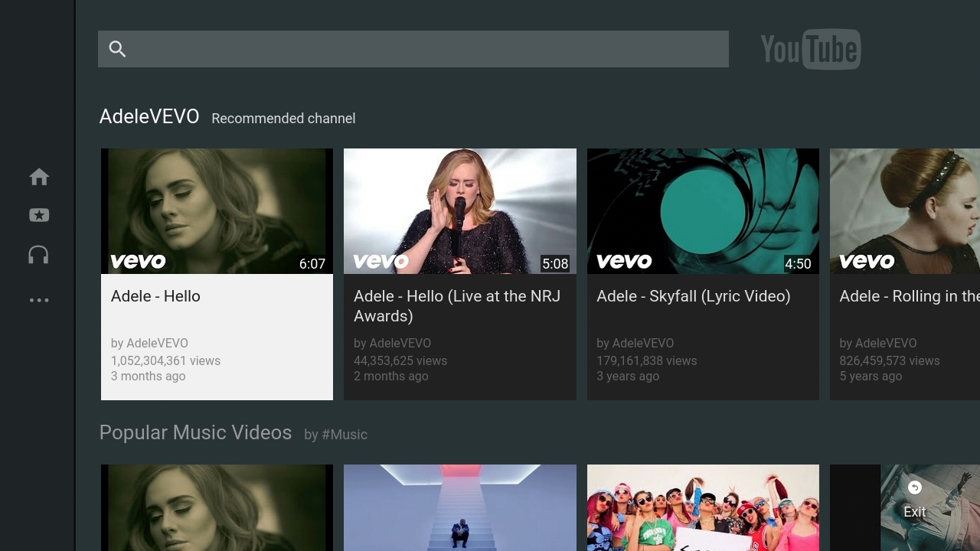
Task: Click the '3 months ago' label
Action: (x=149, y=376)
